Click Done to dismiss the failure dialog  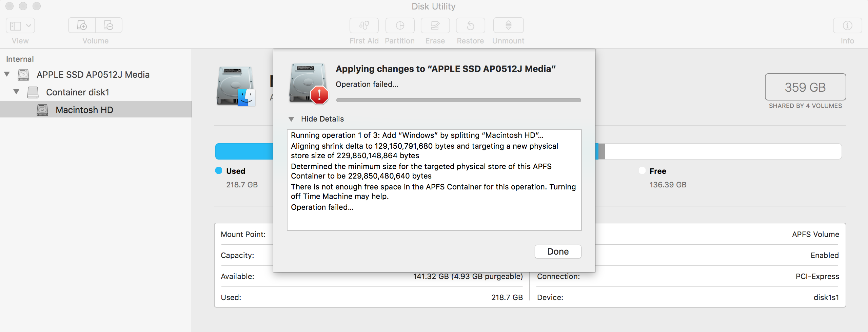pos(558,252)
